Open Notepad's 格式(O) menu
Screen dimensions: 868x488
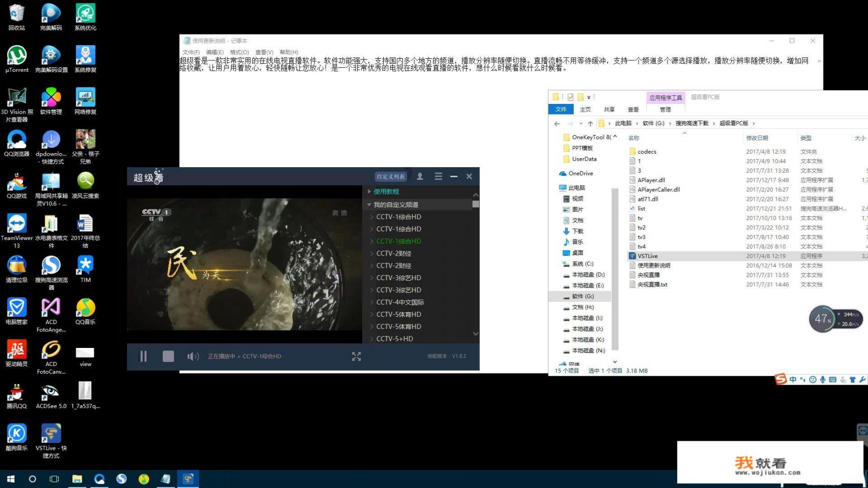[239, 52]
